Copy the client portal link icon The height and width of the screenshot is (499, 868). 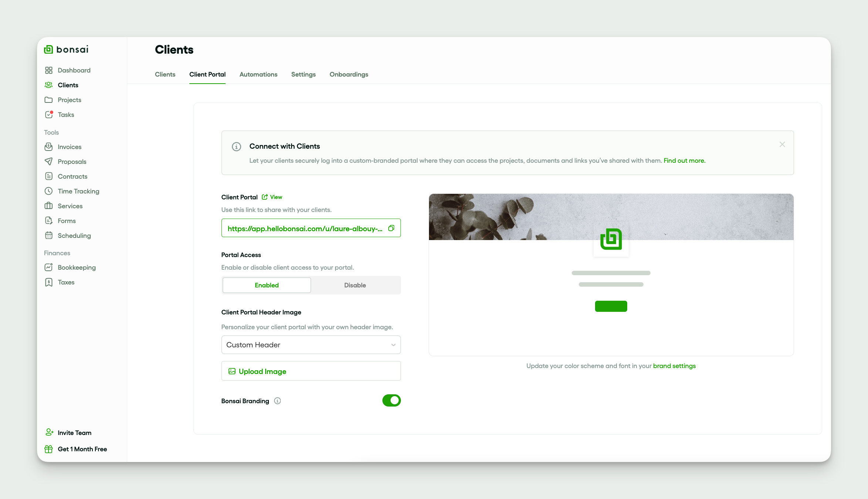click(391, 228)
